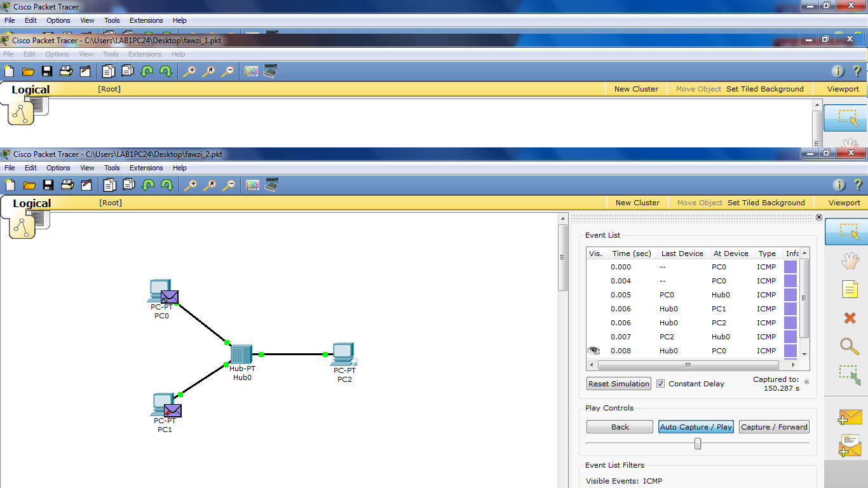Click the Paste icon in fawzi_2 toolbar
This screenshot has height=488, width=868.
[129, 185]
